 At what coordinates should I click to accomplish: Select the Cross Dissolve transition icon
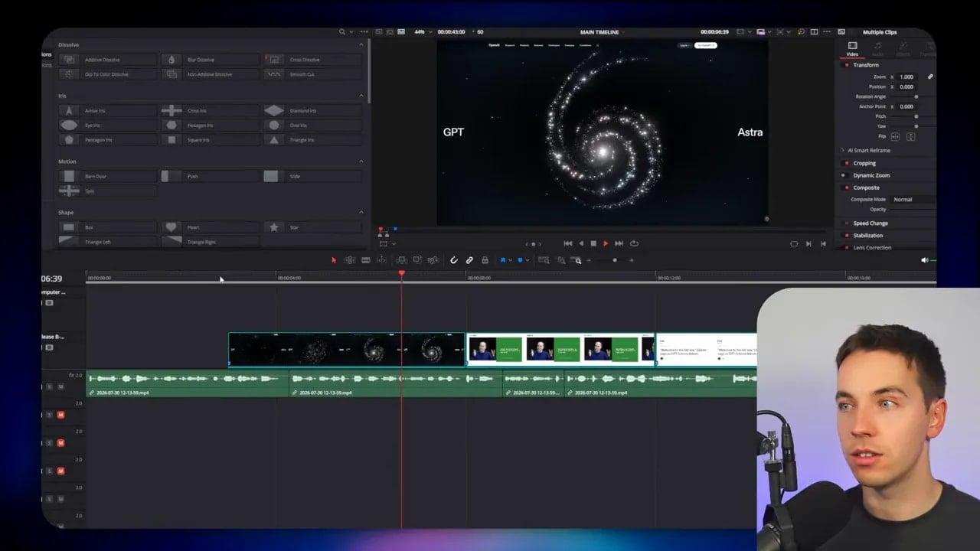[274, 60]
